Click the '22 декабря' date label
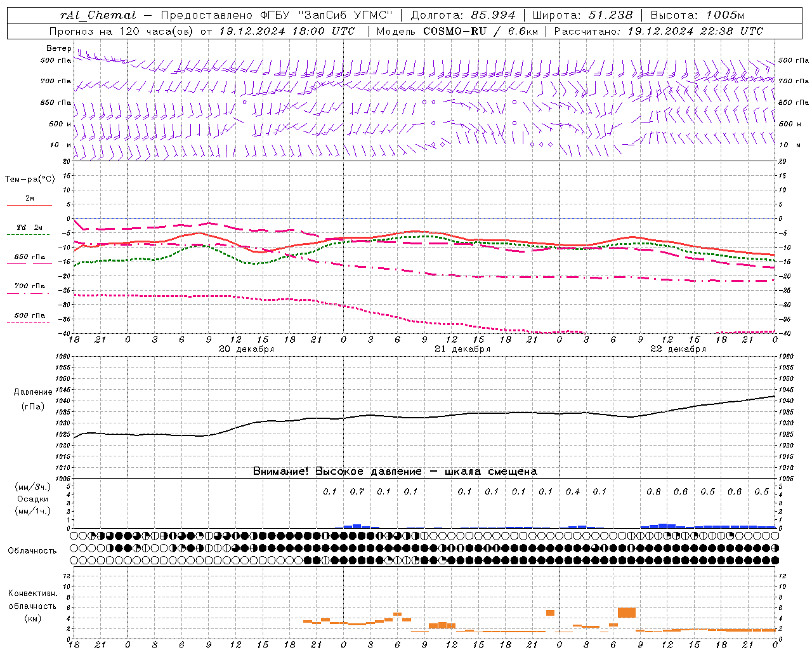 [x=678, y=349]
